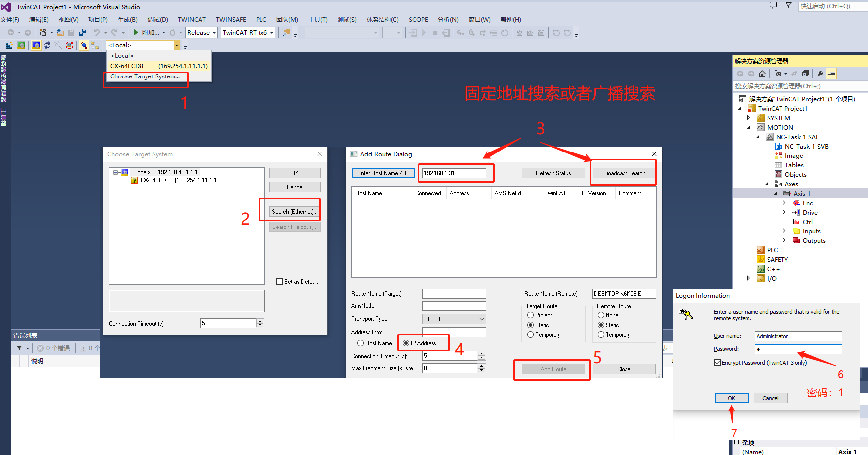Open the PLC menu in the menu bar
The height and width of the screenshot is (455, 868).
click(x=261, y=20)
